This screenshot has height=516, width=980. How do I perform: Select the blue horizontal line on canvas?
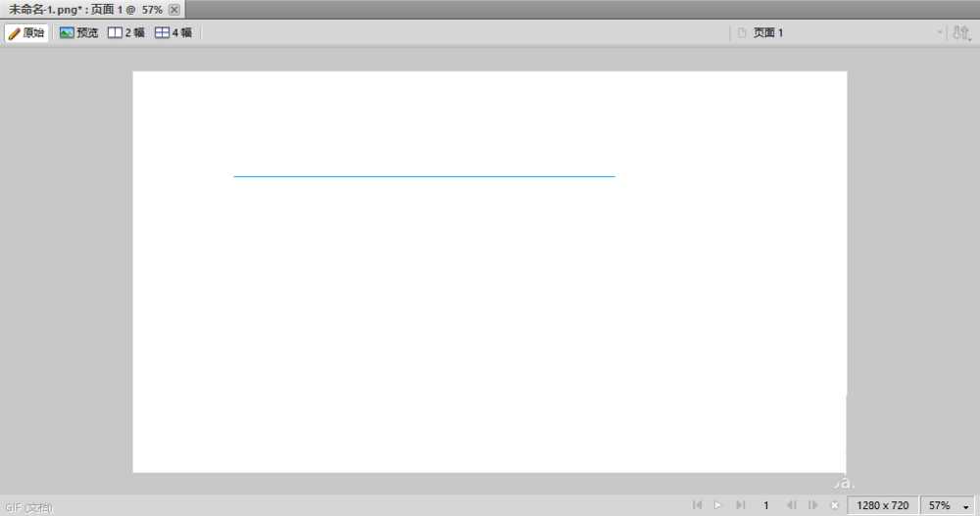click(424, 176)
